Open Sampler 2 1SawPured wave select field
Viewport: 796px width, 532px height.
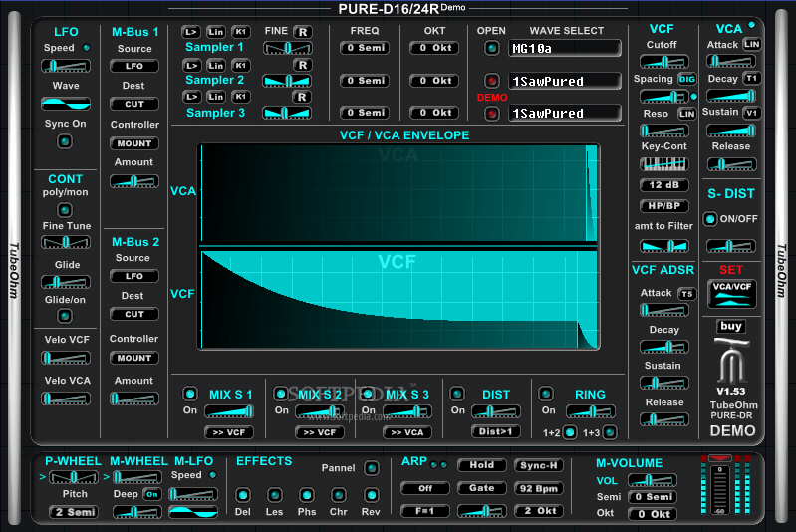tap(565, 81)
